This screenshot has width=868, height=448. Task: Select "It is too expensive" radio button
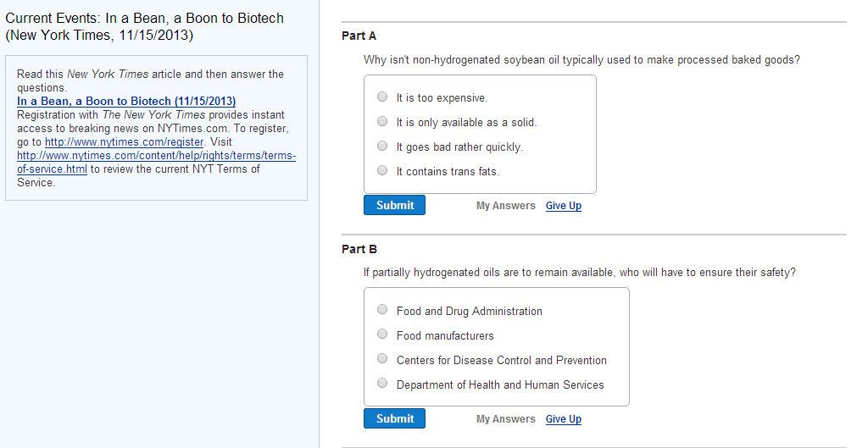pyautogui.click(x=382, y=97)
